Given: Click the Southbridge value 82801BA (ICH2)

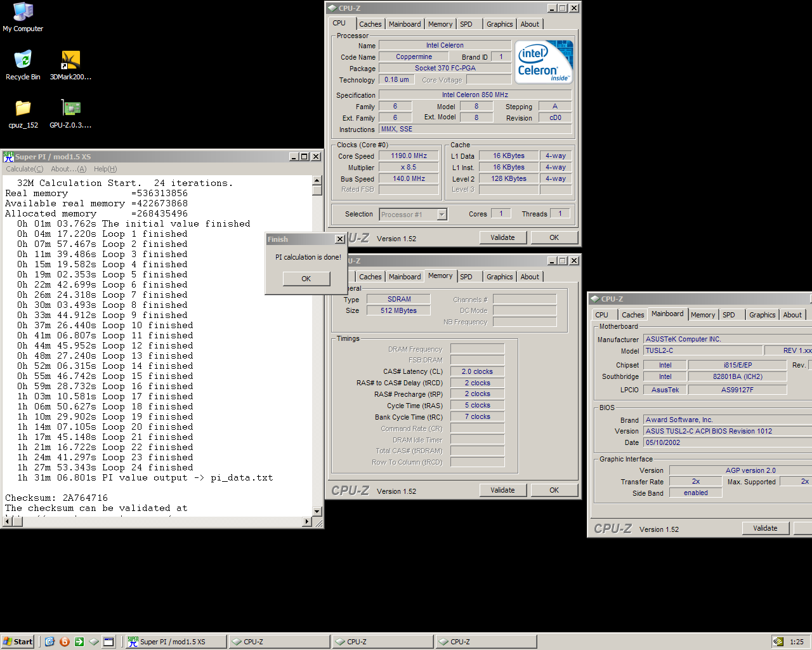Looking at the screenshot, I should pyautogui.click(x=737, y=376).
